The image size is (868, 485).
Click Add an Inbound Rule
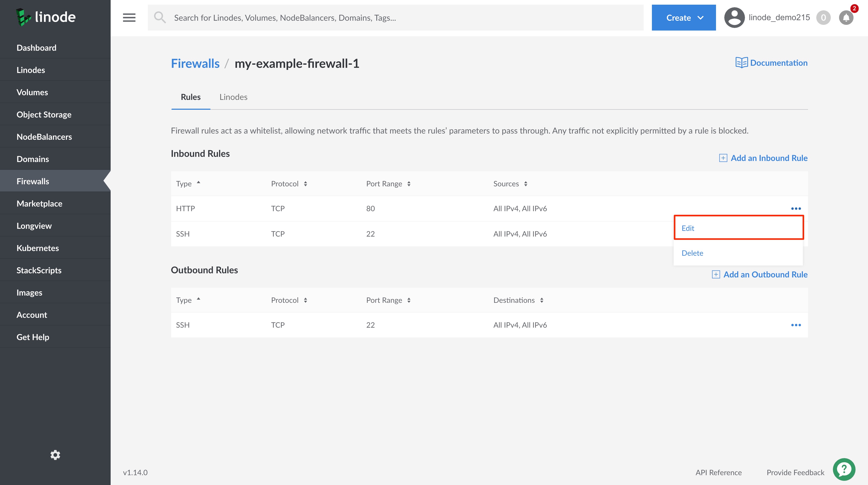click(x=763, y=158)
